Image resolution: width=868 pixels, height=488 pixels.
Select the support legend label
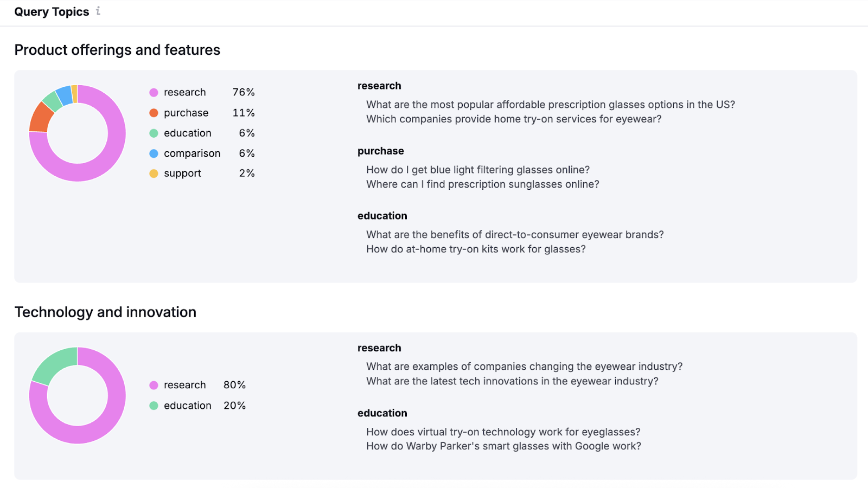[x=182, y=174]
